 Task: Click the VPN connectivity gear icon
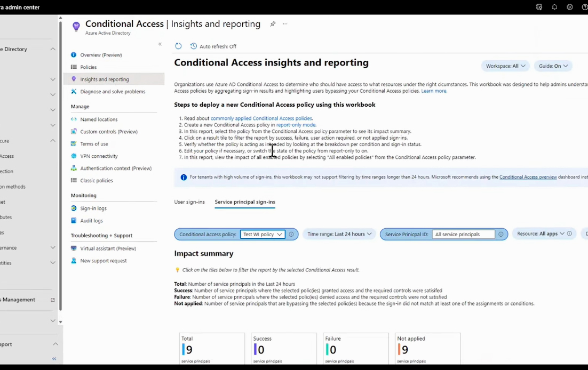coord(74,156)
